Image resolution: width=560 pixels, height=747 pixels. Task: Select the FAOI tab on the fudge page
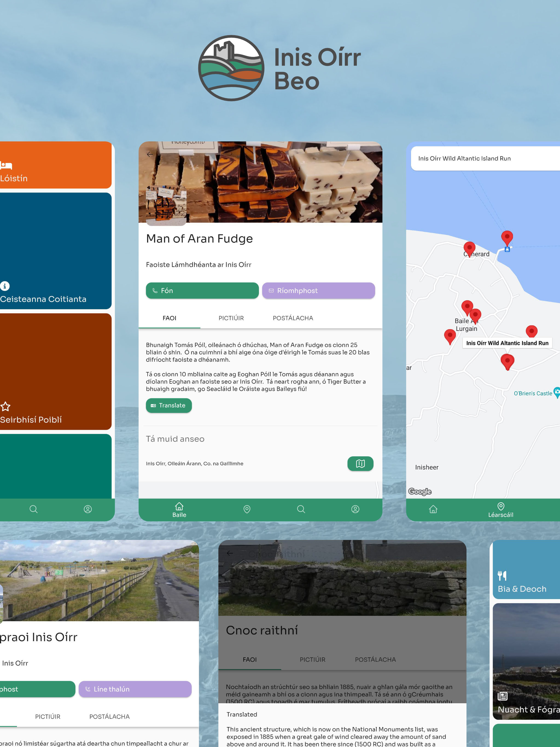pyautogui.click(x=169, y=318)
